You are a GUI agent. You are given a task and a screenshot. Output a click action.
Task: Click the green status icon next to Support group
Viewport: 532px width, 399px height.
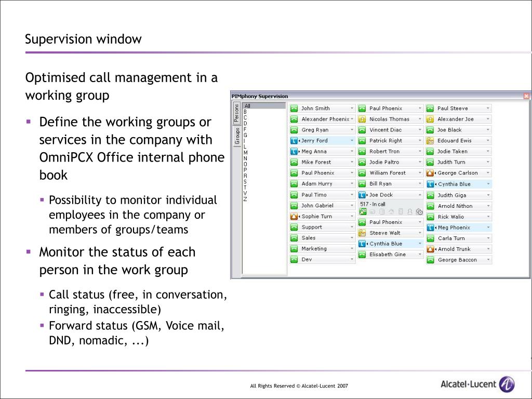pyautogui.click(x=294, y=228)
